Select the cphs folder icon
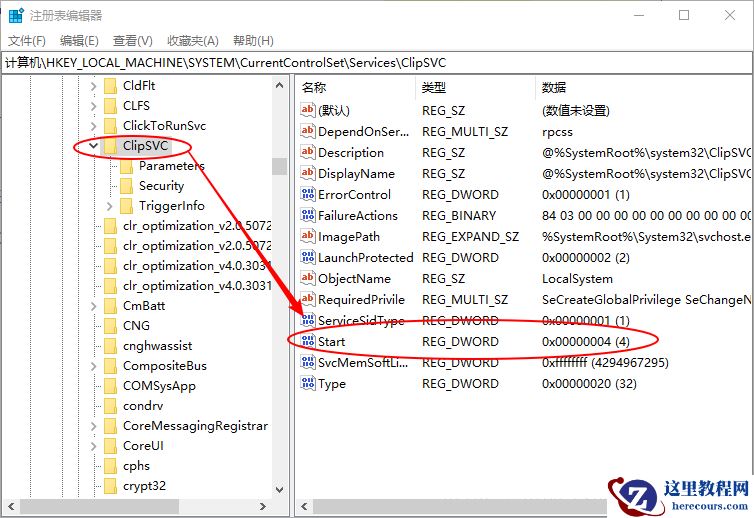This screenshot has height=518, width=754. pos(111,466)
